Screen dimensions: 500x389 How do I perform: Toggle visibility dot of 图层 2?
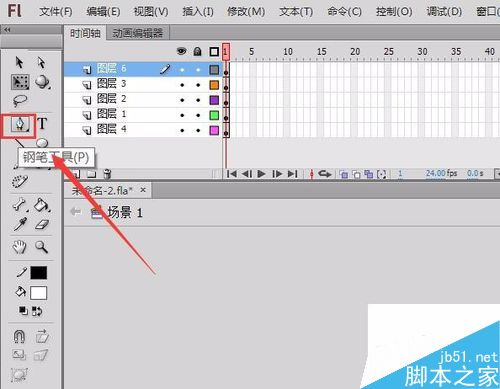(182, 100)
